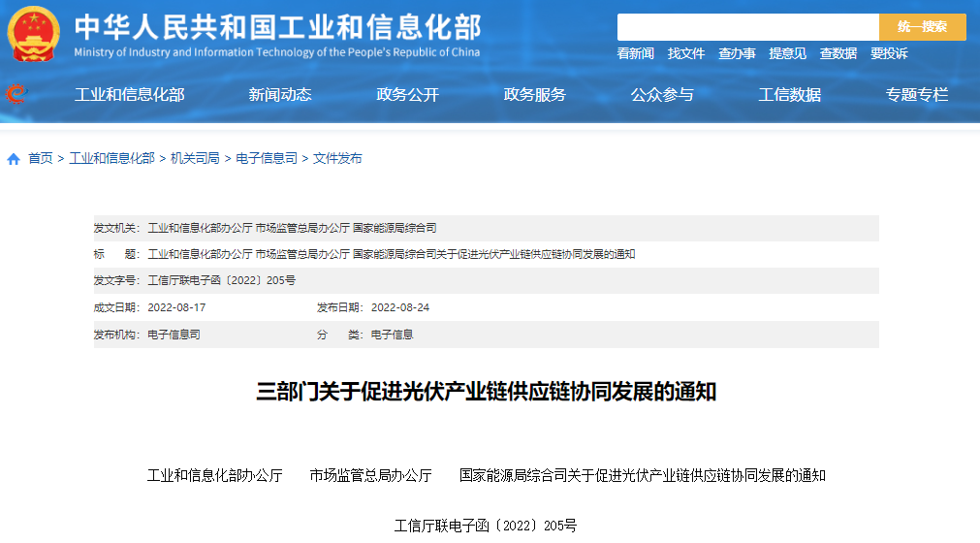980x543 pixels.
Task: Open the 看新闻 quick link
Action: [636, 54]
